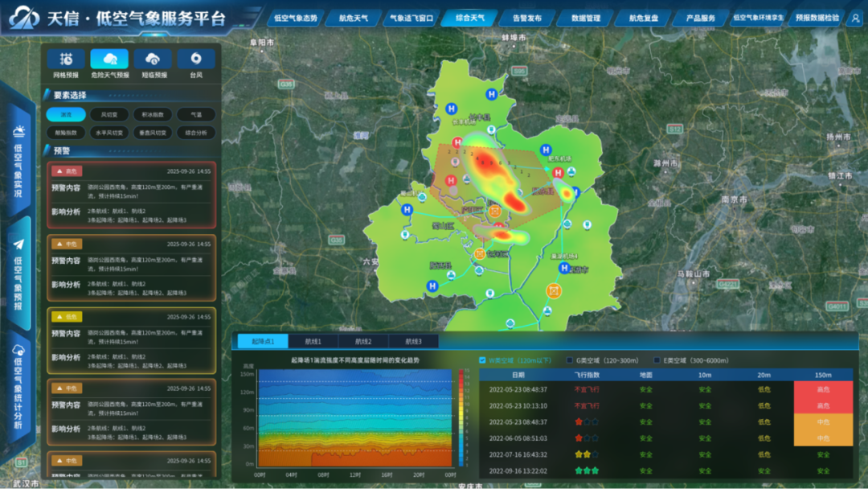The width and height of the screenshot is (868, 489).
Task: Select the 风切变 element option
Action: pos(109,115)
